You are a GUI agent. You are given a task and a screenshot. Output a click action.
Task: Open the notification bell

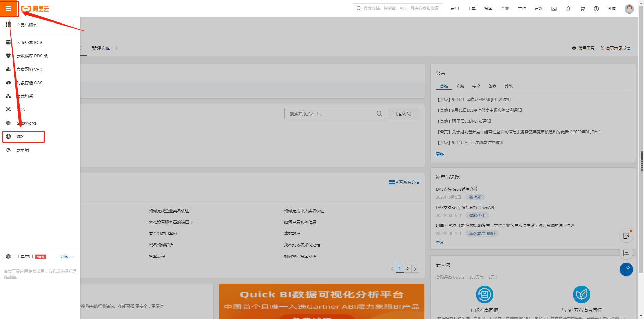[x=568, y=9]
